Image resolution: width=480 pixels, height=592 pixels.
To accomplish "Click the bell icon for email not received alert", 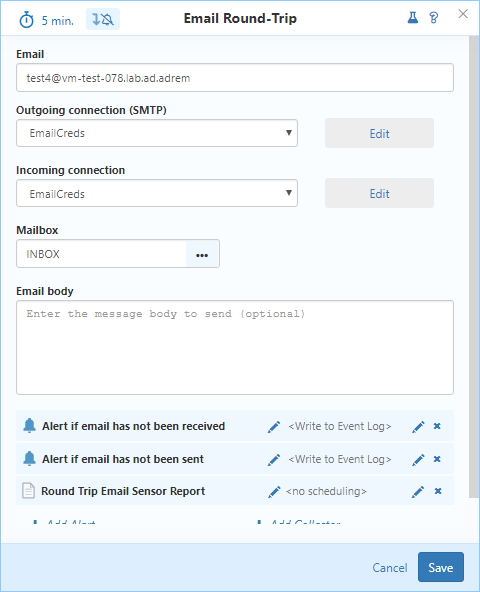I will pyautogui.click(x=29, y=426).
